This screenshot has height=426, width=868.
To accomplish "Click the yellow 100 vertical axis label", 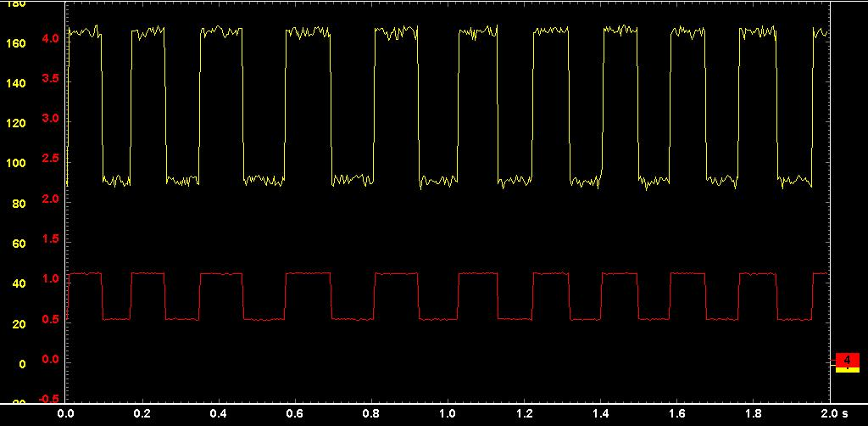I will click(x=16, y=163).
